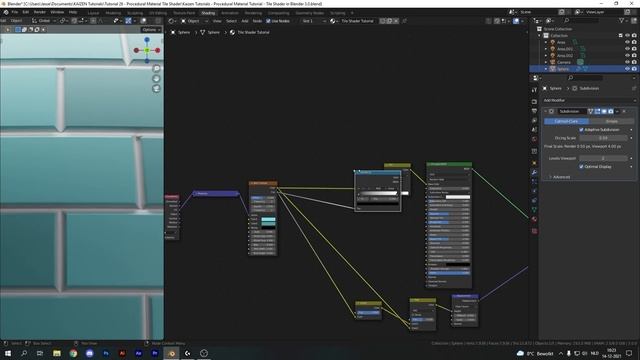
Task: Open Global transform orientation dropdown
Action: click(44, 21)
